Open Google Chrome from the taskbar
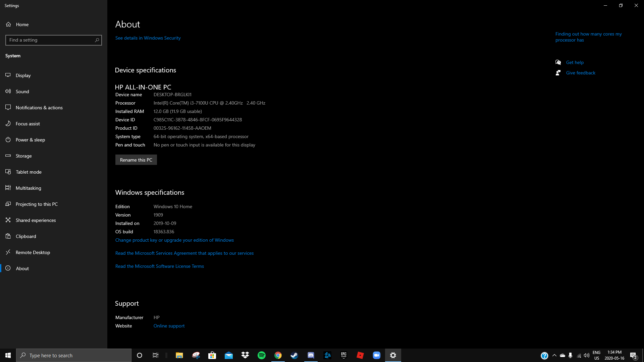This screenshot has height=362, width=644. tap(278, 355)
